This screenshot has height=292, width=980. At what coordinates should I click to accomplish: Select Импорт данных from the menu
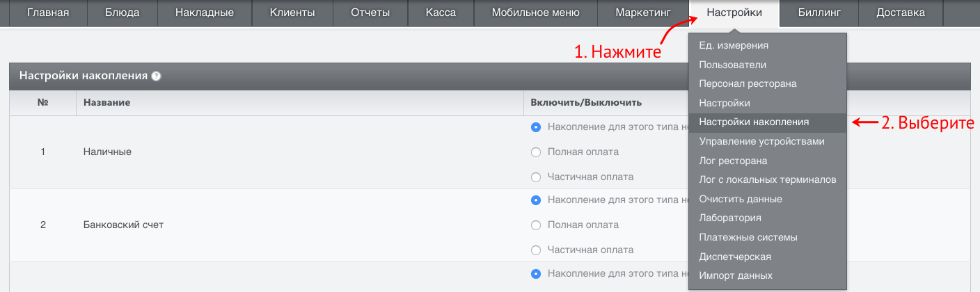tap(768, 276)
